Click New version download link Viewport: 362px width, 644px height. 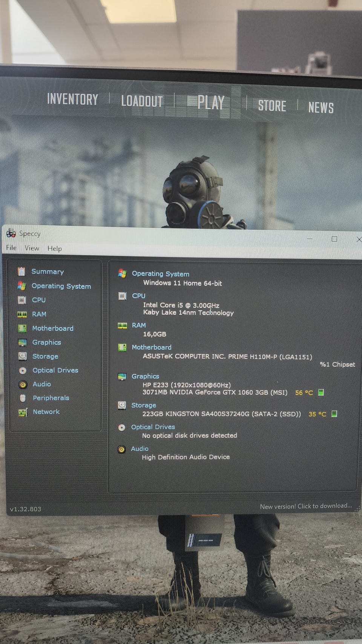[x=306, y=506]
